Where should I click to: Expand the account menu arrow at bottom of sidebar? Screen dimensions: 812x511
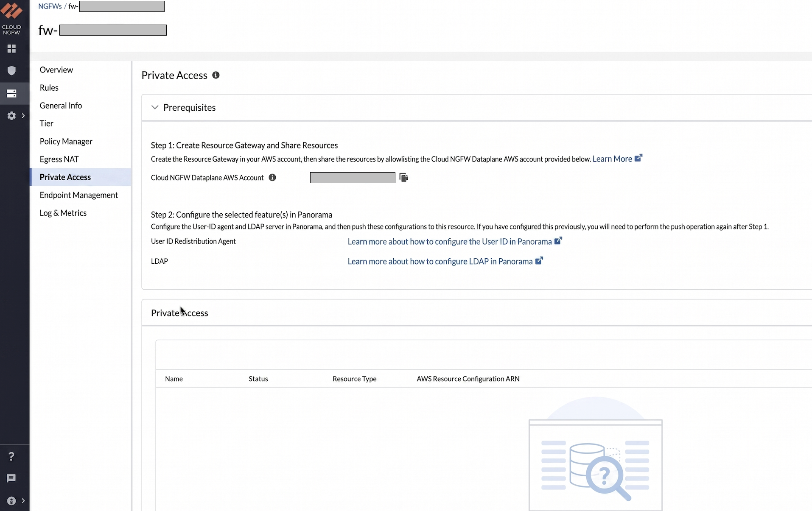pyautogui.click(x=23, y=501)
